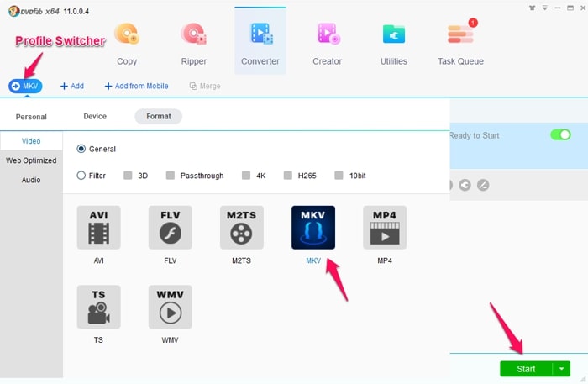Switch to the Personal tab
Screen dimensions: 588x384
coord(31,117)
